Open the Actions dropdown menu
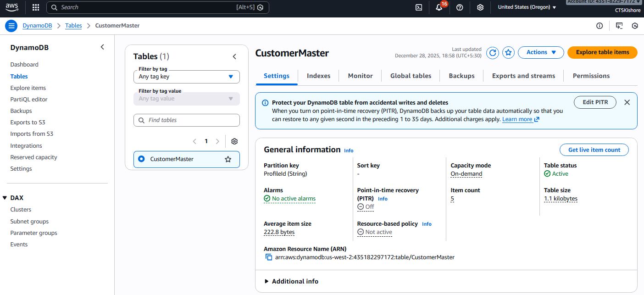The image size is (644, 295). pyautogui.click(x=541, y=52)
